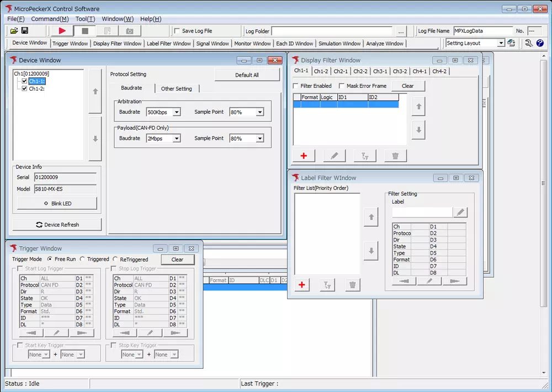Viewport: 552px width, 392px height.
Task: Expand the Setting Layout dropdown
Action: (x=501, y=43)
